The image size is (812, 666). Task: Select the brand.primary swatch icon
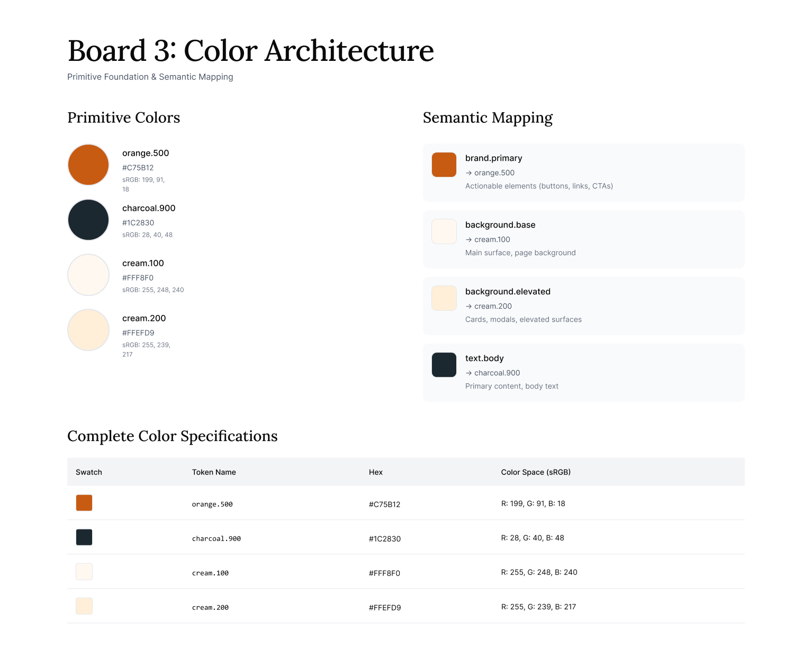point(444,165)
